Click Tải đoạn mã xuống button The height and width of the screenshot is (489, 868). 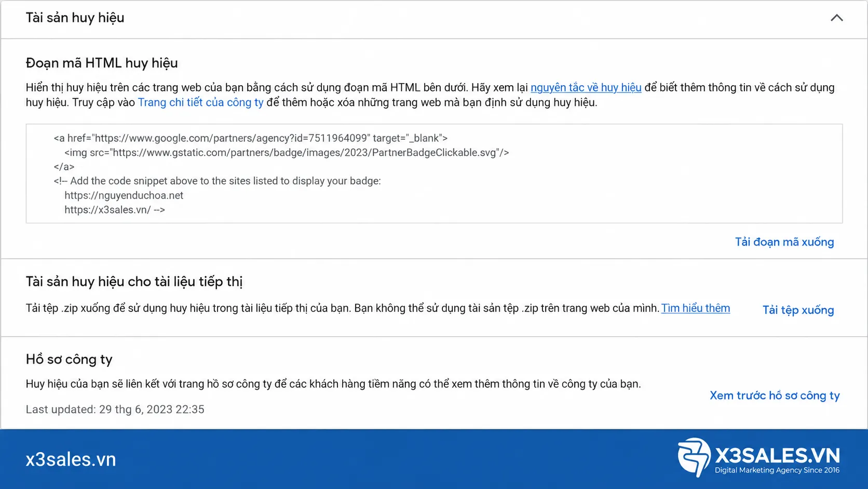click(x=784, y=242)
